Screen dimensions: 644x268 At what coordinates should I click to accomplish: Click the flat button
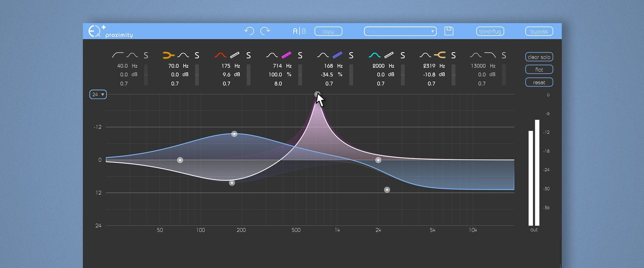tap(539, 70)
